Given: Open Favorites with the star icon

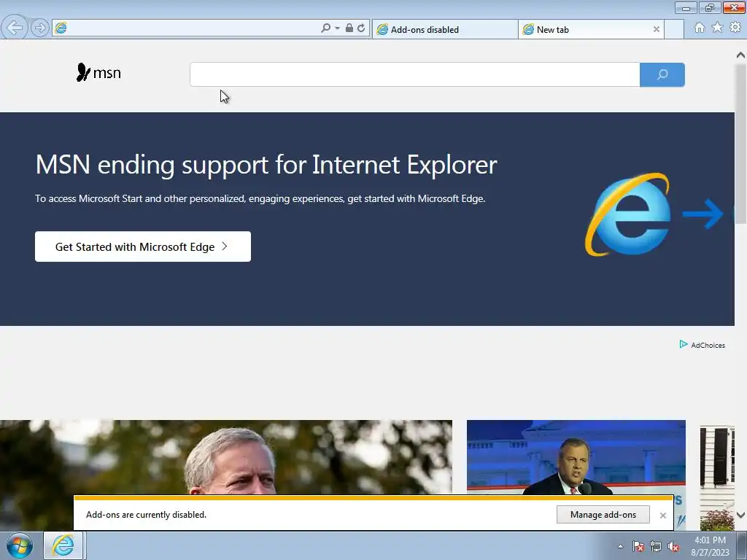Looking at the screenshot, I should pos(717,28).
